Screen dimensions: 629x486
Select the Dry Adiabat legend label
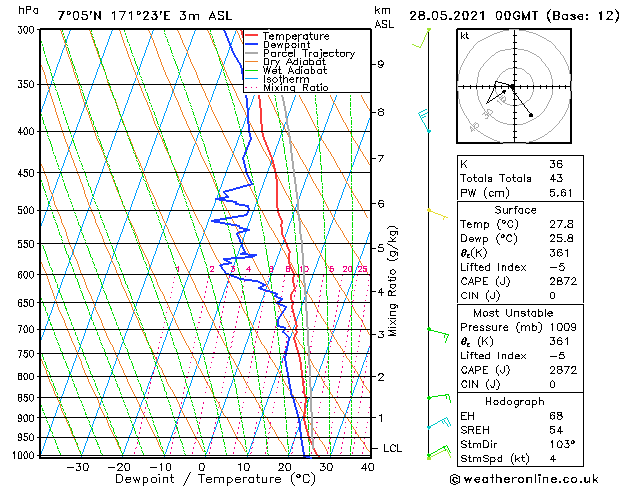294,62
